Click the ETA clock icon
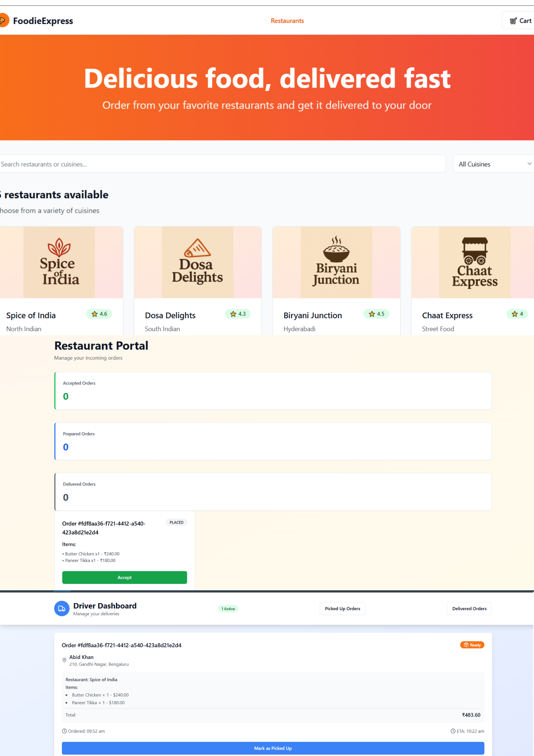The width and height of the screenshot is (534, 756). click(x=453, y=731)
